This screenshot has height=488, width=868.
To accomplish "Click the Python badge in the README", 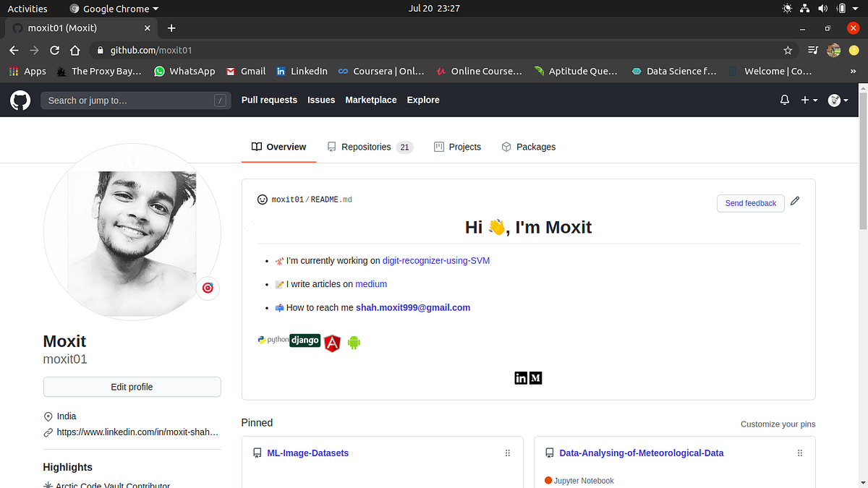I will tap(272, 340).
